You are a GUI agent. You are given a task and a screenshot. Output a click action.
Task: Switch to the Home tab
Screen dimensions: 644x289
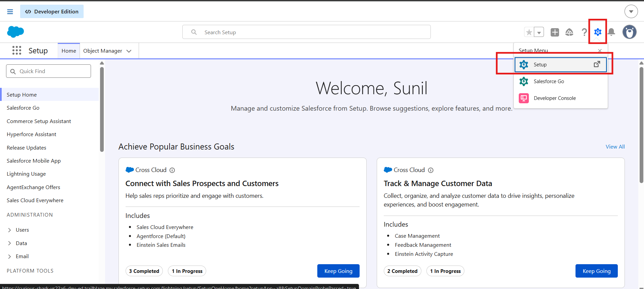pyautogui.click(x=69, y=51)
